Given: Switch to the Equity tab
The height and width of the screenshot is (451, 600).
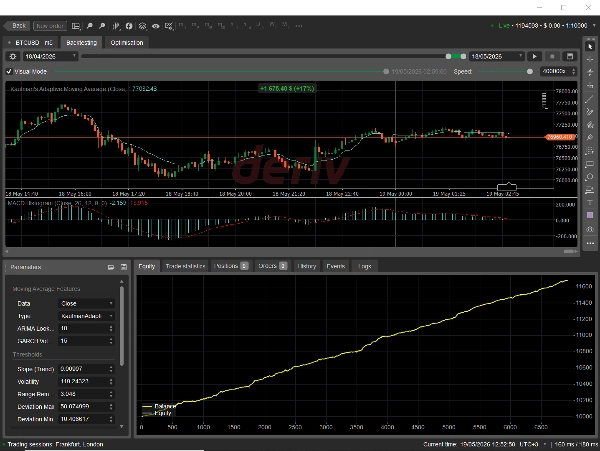Looking at the screenshot, I should [147, 266].
